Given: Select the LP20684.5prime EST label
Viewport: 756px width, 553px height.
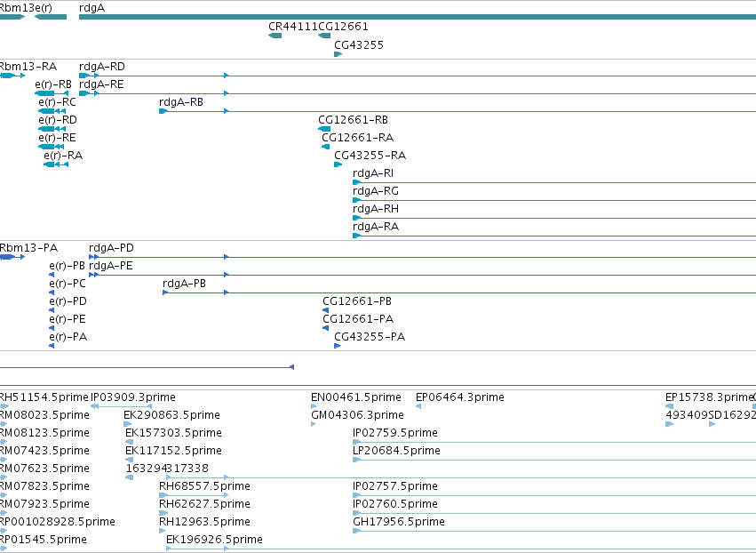Looking at the screenshot, I should pos(396,451).
